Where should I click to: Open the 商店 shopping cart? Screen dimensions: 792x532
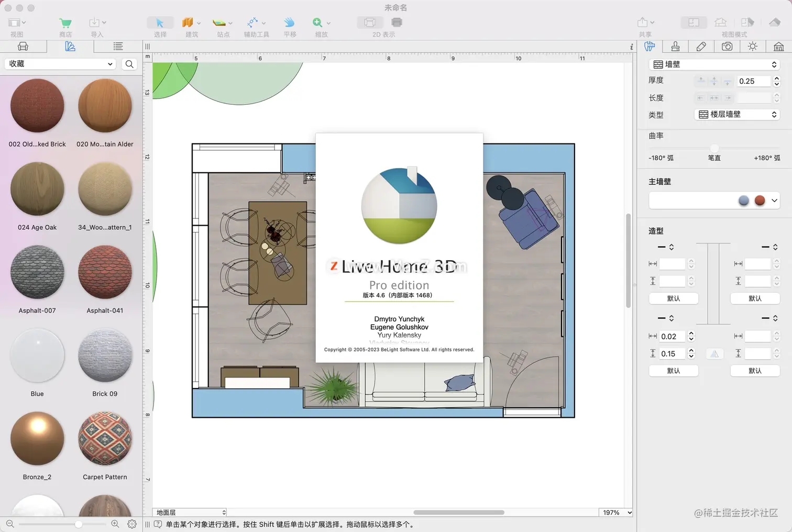65,23
